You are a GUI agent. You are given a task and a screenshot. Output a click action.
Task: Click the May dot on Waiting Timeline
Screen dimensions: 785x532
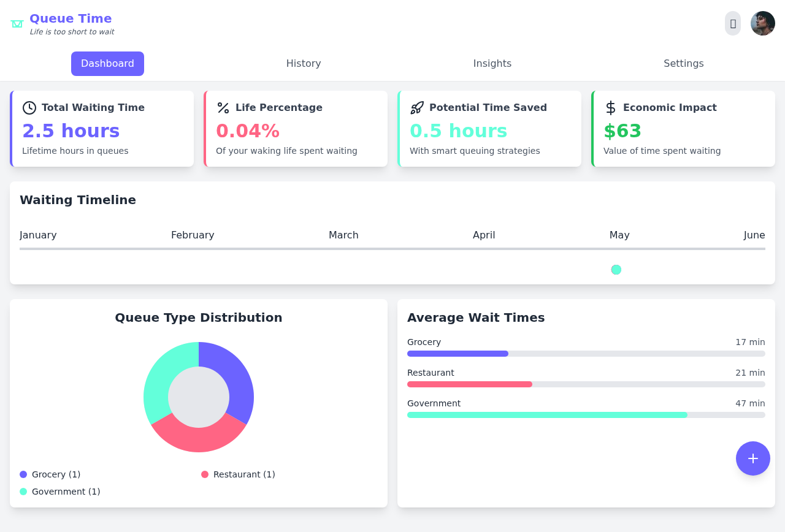tap(616, 270)
